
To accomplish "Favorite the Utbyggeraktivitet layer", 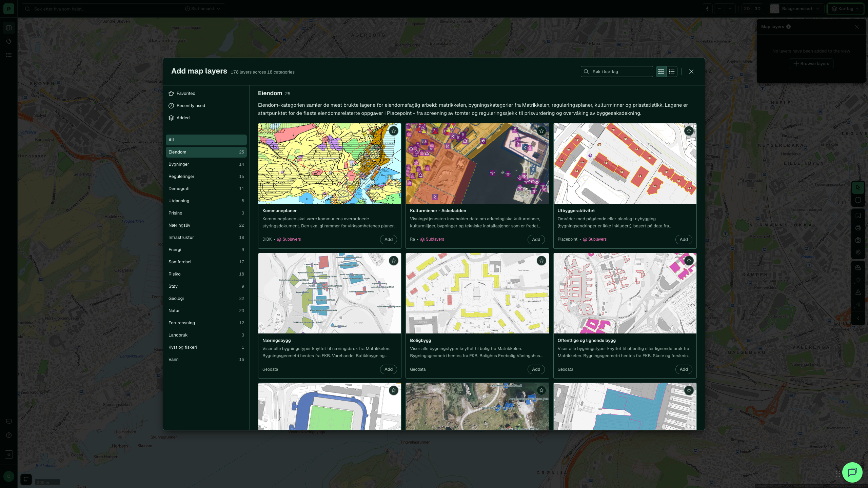I will (x=689, y=131).
